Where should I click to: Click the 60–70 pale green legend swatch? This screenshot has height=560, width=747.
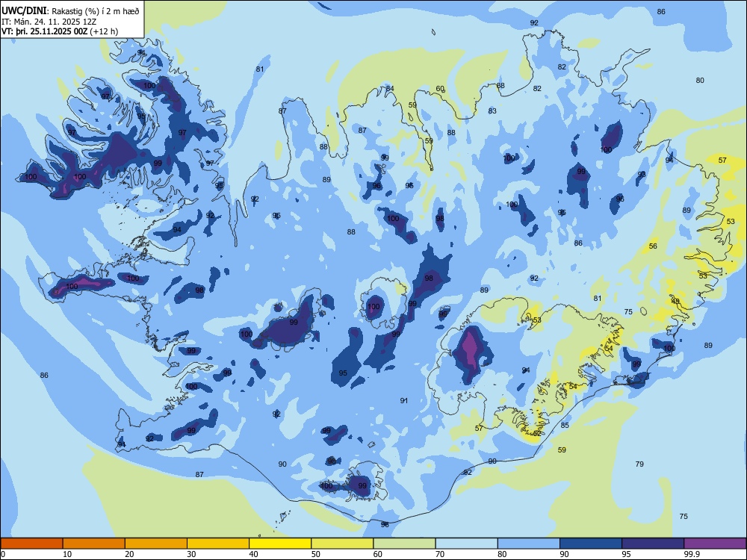tap(404, 544)
